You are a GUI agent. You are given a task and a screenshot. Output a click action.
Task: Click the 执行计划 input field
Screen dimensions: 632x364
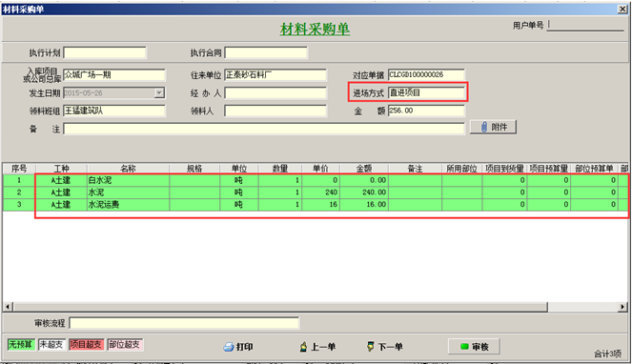tap(105, 52)
